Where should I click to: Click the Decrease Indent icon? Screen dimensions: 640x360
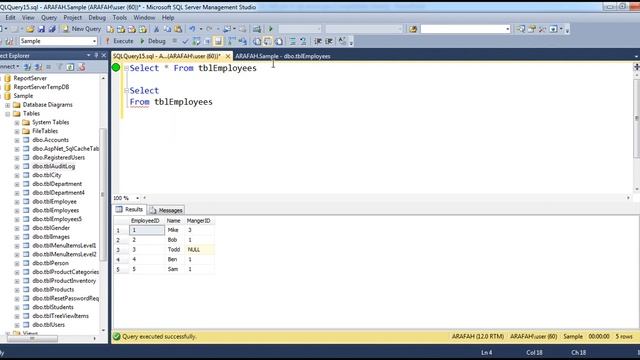(318, 41)
